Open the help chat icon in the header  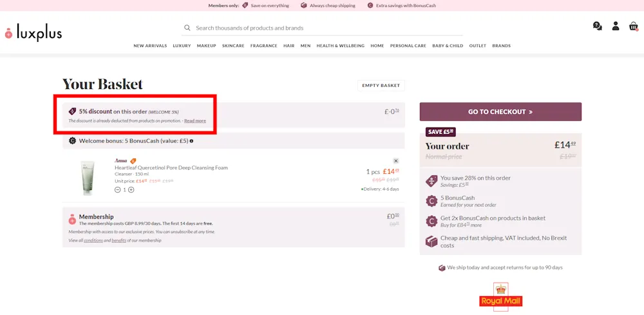tap(597, 26)
